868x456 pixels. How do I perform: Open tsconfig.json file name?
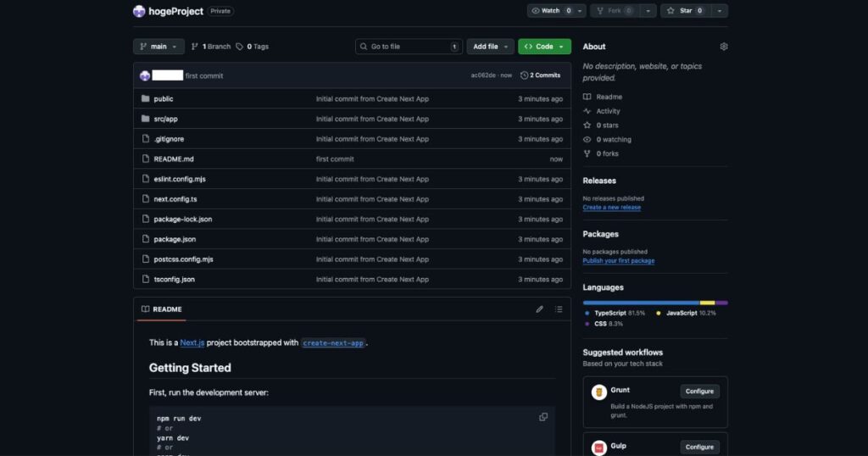[175, 280]
